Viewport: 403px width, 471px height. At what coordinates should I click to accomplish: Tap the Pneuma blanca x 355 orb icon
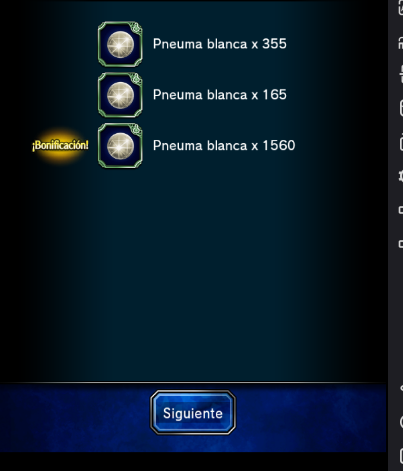[x=120, y=44]
